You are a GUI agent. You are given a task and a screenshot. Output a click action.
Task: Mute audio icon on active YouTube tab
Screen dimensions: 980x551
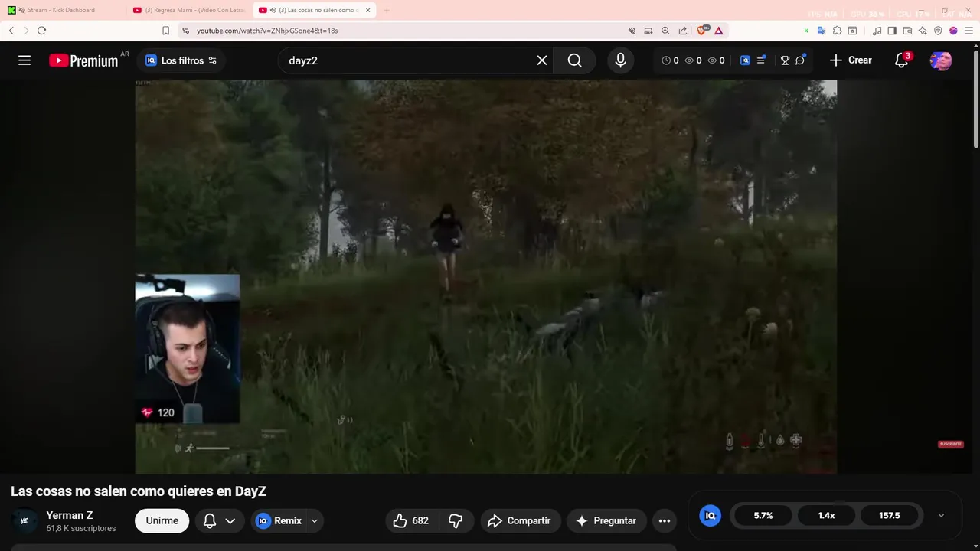273,10
